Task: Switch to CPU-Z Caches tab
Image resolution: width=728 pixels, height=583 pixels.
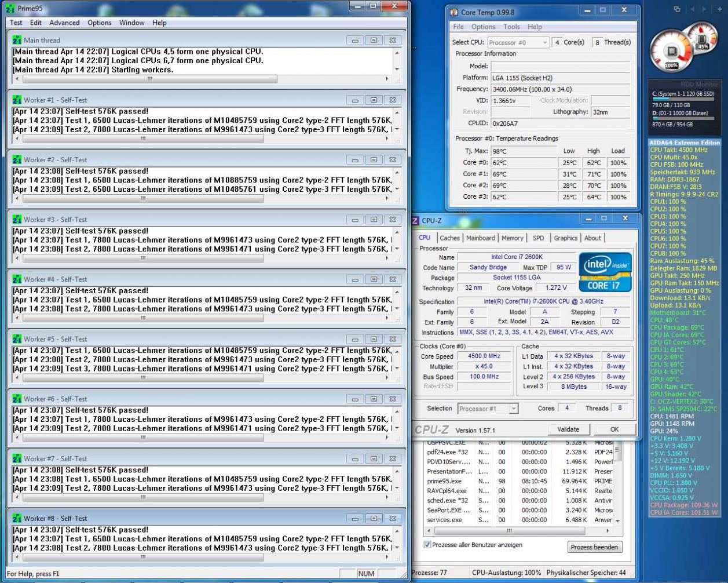Action: click(x=449, y=238)
